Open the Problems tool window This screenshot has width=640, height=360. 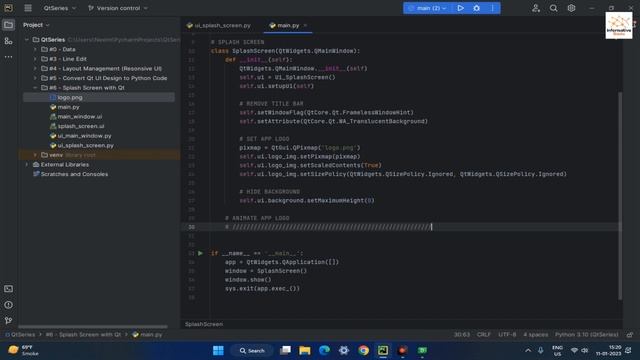(x=8, y=305)
